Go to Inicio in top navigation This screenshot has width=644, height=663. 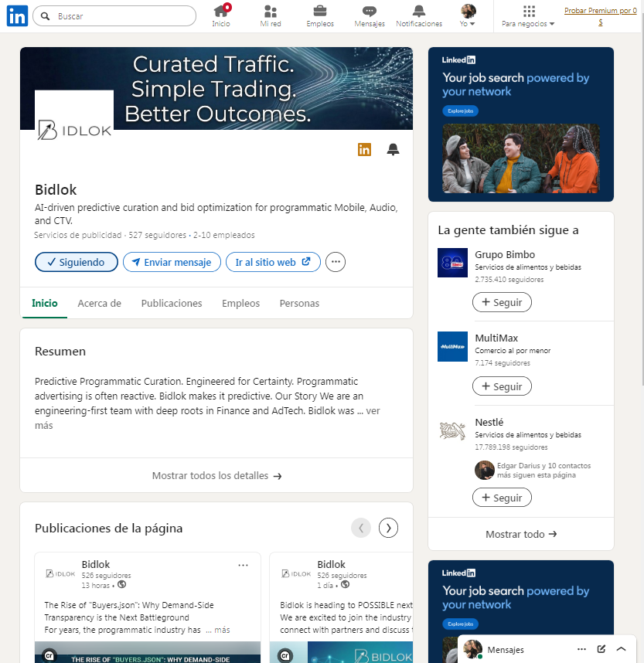point(221,16)
